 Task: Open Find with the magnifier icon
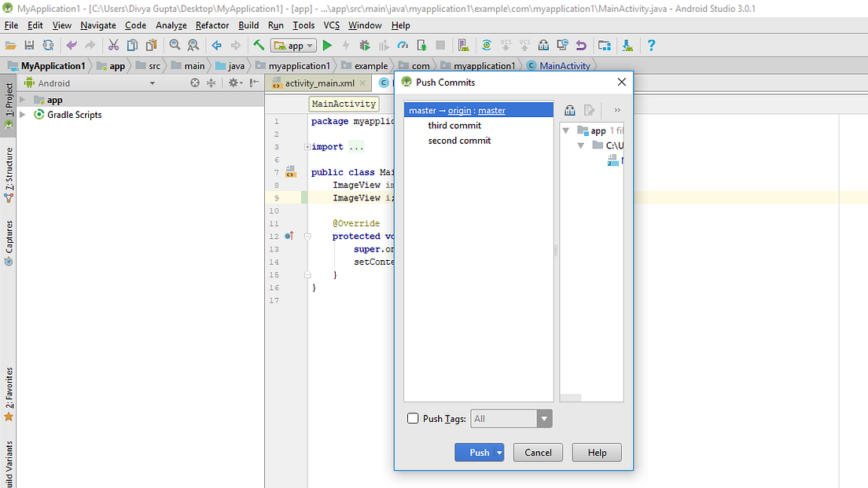click(x=175, y=45)
